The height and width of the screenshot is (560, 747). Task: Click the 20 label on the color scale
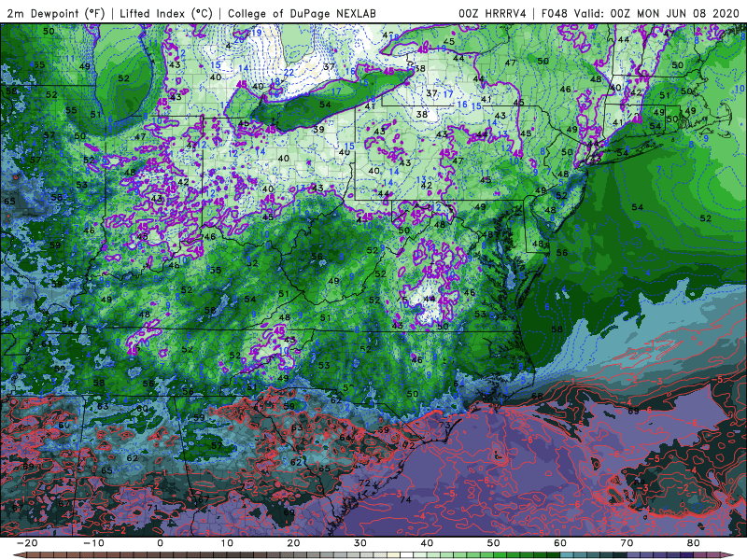coord(293,543)
